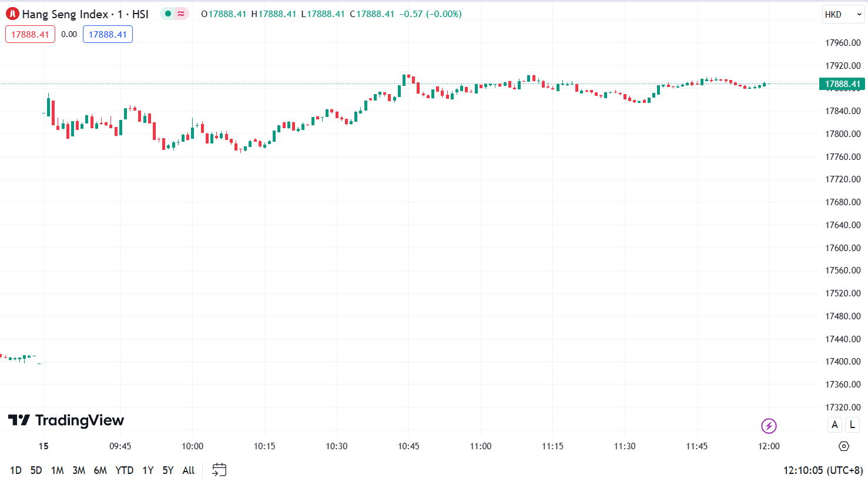This screenshot has height=481, width=868.
Task: Select the 5D time range
Action: (36, 470)
